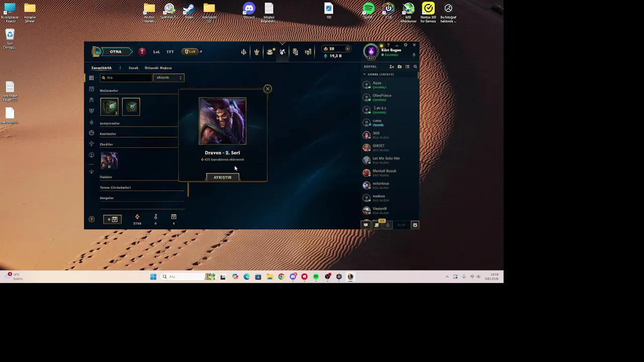Open the collection chest icon in top bar
This screenshot has height=362, width=644.
pos(270,52)
